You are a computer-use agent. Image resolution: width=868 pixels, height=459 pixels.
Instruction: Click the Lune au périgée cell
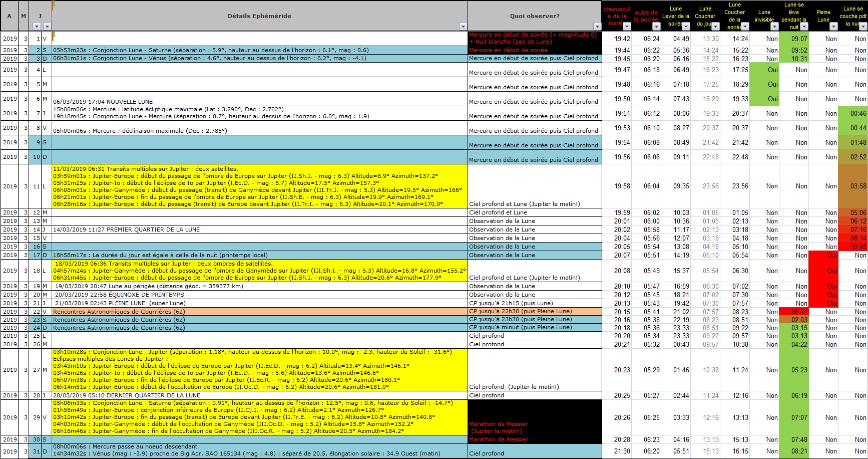(260, 286)
